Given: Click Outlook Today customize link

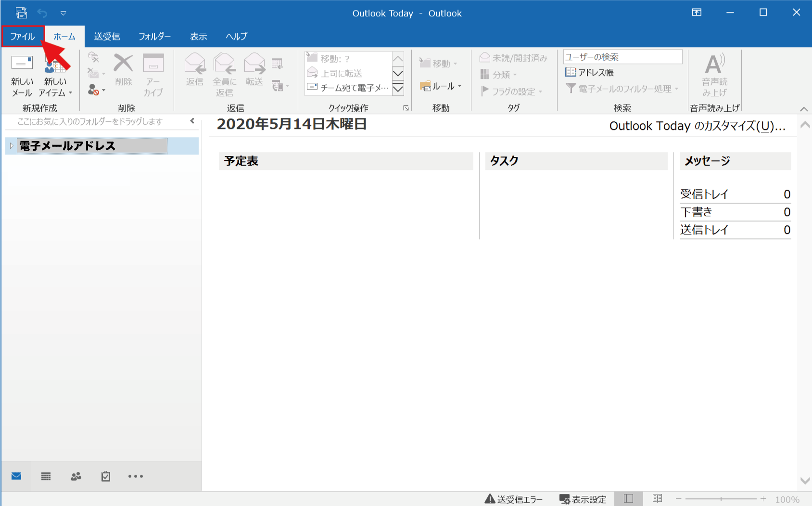Looking at the screenshot, I should [x=697, y=126].
